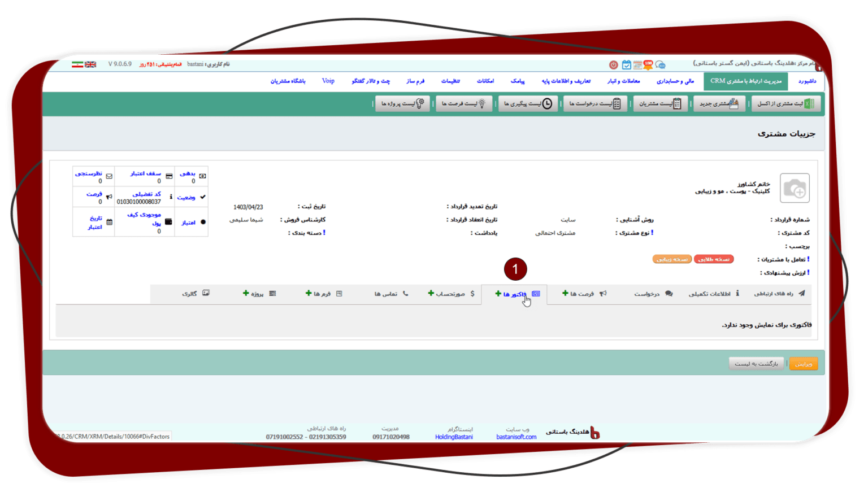Open the chat bubbles icon in header

(x=660, y=65)
